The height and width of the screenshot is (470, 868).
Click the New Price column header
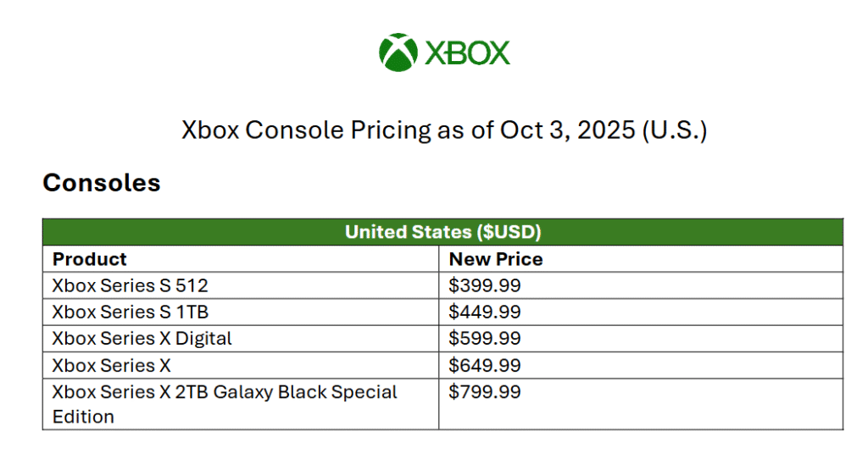pyautogui.click(x=641, y=259)
